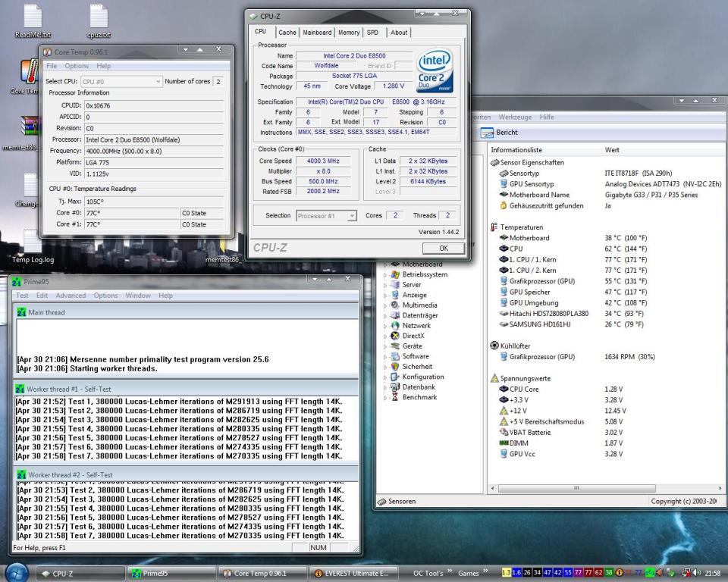Switch to the Memory tab in CPU-Z
Image resolution: width=728 pixels, height=582 pixels.
pos(349,33)
